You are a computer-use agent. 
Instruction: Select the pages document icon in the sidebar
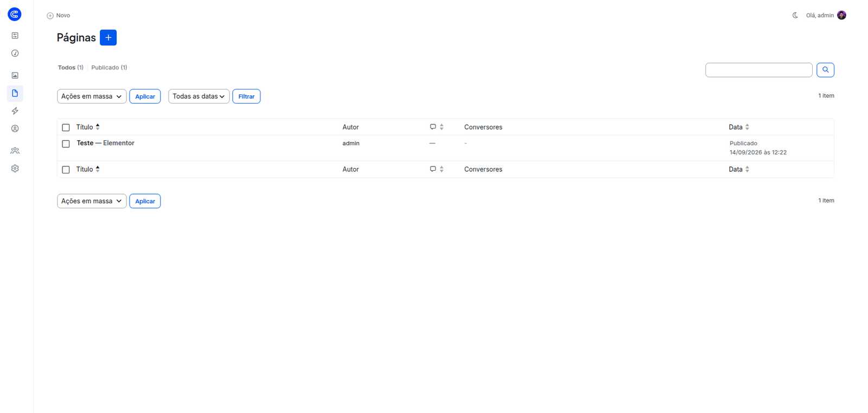(15, 93)
